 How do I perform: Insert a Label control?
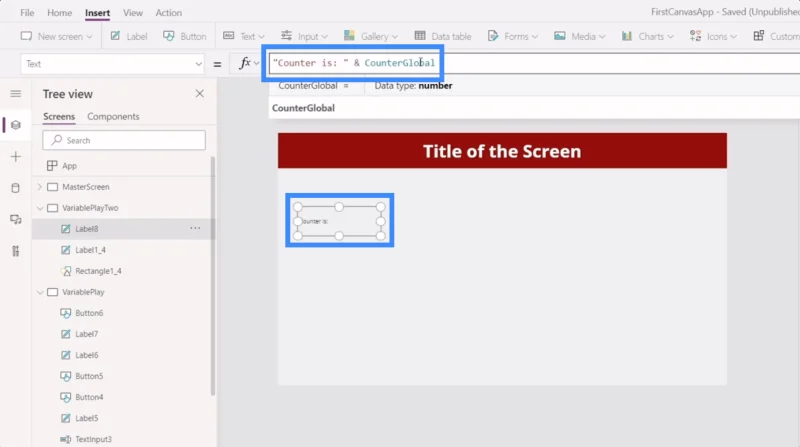[129, 36]
